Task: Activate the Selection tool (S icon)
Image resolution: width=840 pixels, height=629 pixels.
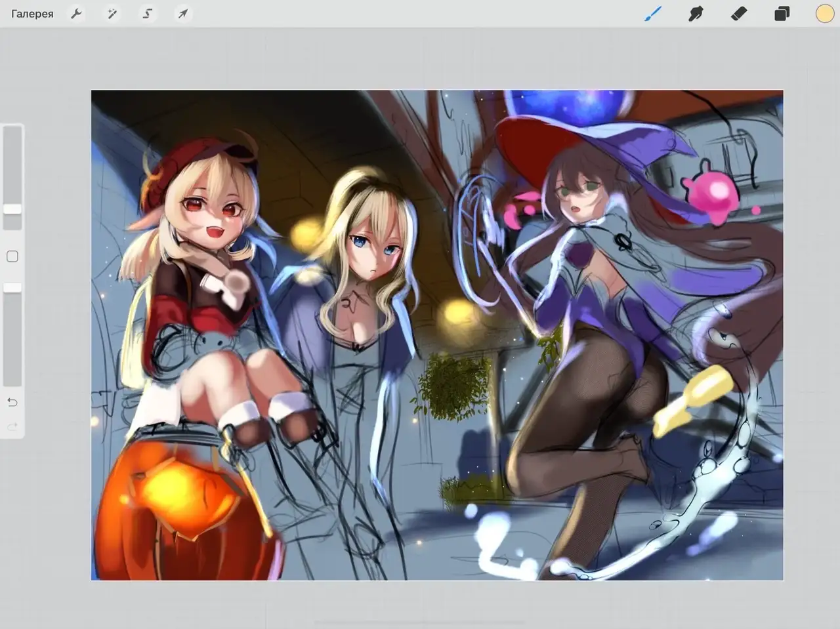Action: click(x=148, y=14)
